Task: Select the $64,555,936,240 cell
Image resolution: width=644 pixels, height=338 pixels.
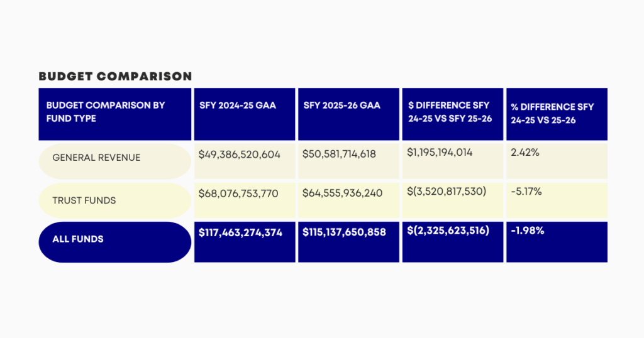Action: tap(348, 200)
